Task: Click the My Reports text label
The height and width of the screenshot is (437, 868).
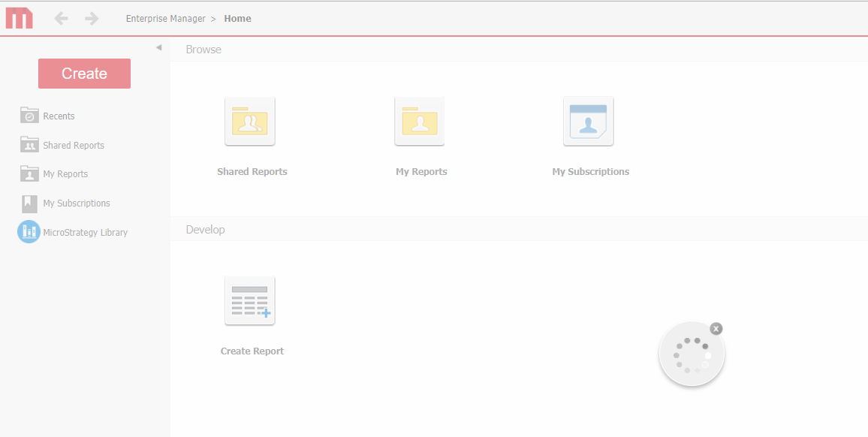Action: tap(421, 171)
